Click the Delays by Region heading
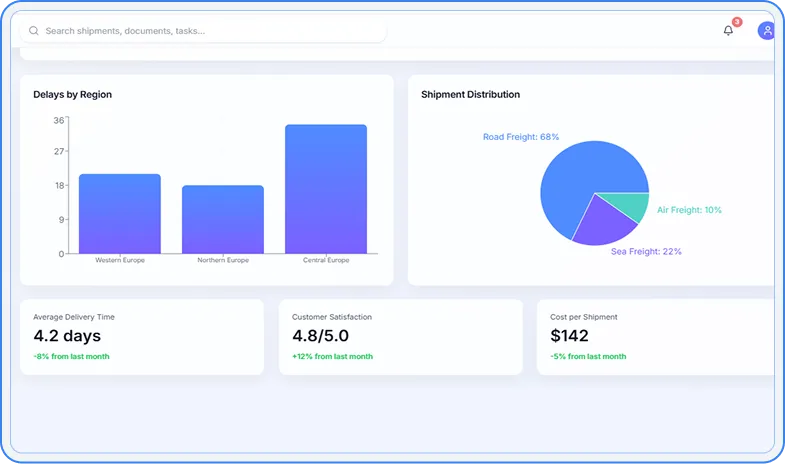 (72, 95)
